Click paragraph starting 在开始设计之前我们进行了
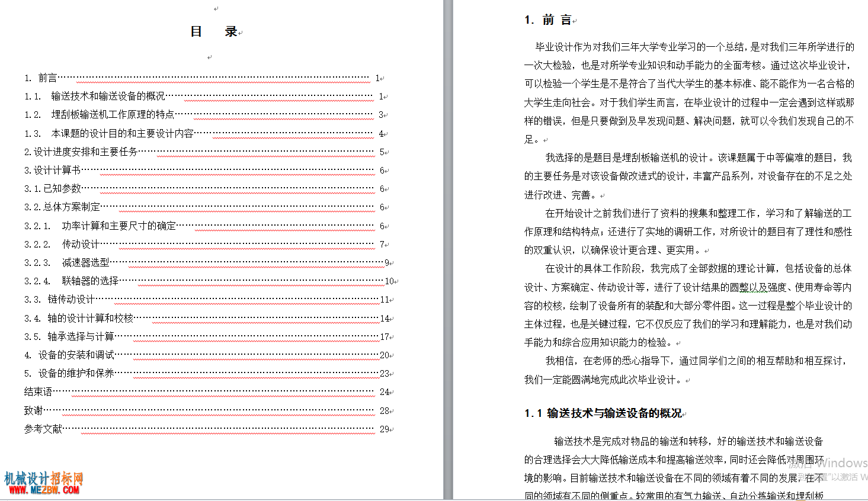The width and height of the screenshot is (868, 501). click(688, 232)
